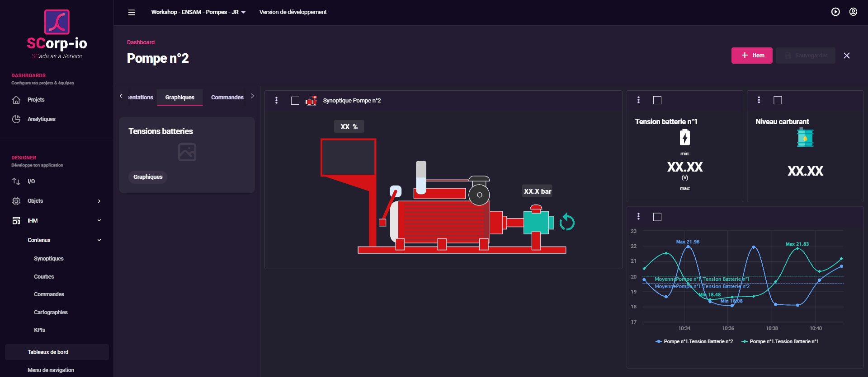Follow the Dashboard breadcrumb link

point(141,42)
